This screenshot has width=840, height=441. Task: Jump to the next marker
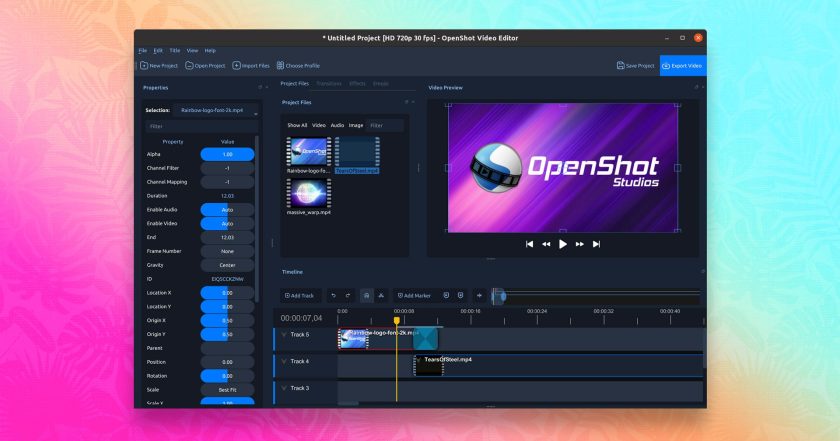click(461, 296)
